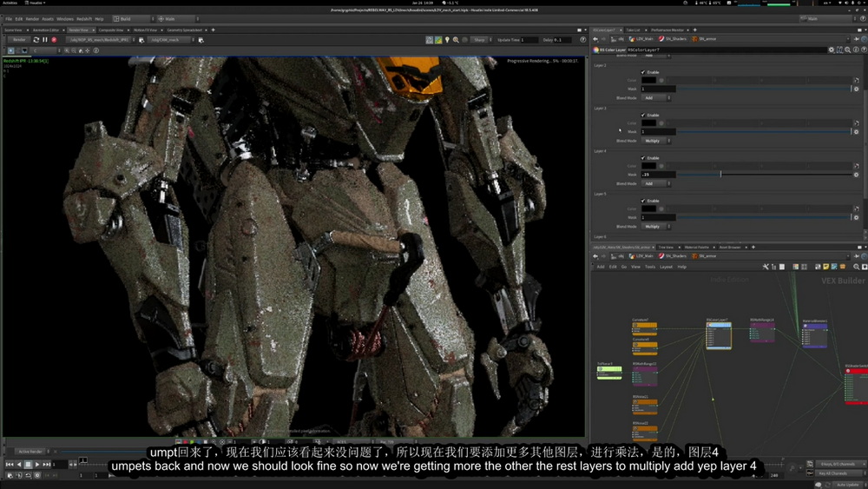868x489 pixels.
Task: Open the Layer 2 Mask gear icon
Action: (x=857, y=89)
